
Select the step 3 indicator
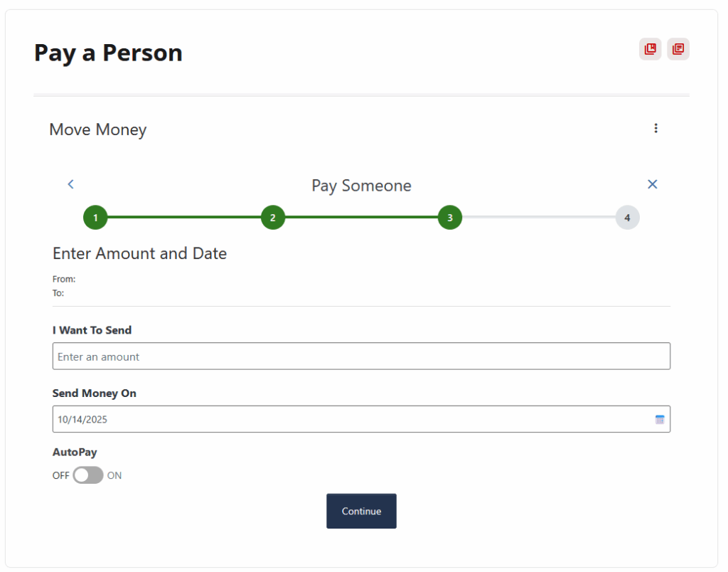450,218
